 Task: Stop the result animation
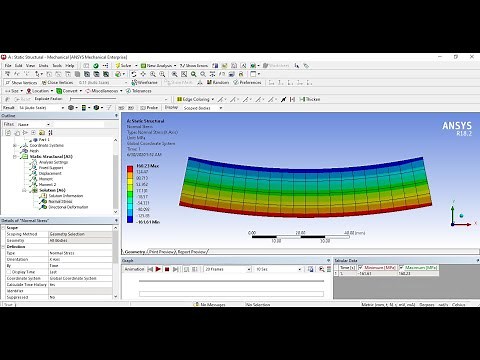167,269
